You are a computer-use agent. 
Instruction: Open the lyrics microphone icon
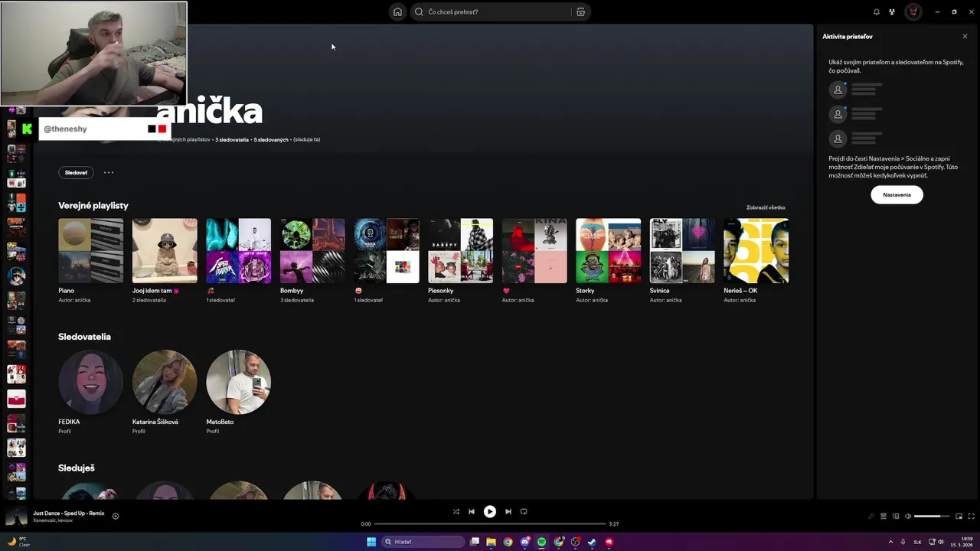(x=871, y=517)
